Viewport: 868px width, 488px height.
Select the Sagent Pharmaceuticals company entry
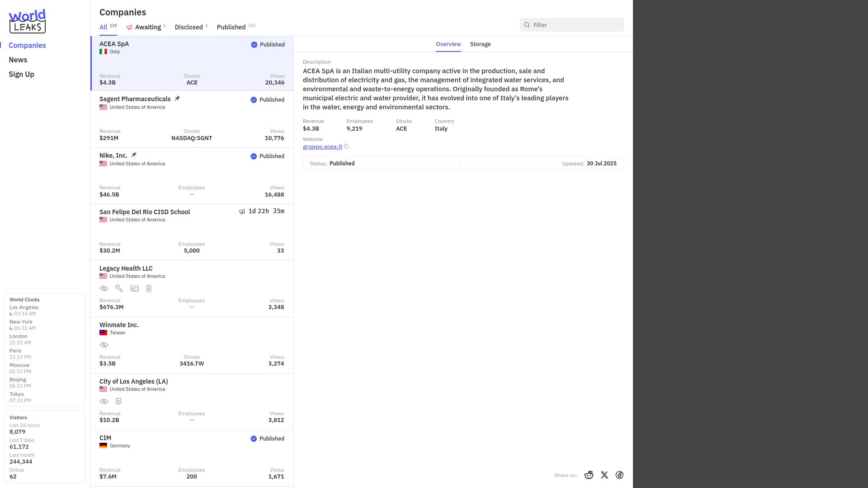tap(192, 119)
